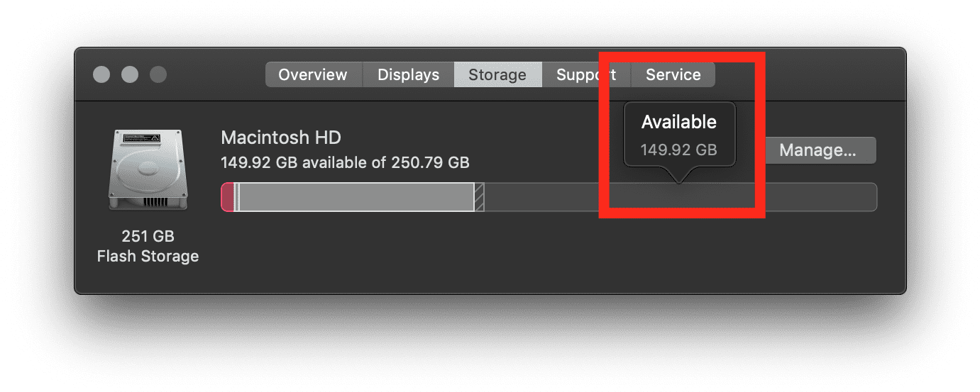Click the 149.92 GB value in the tooltip
The width and height of the screenshot is (980, 392).
pos(679,150)
